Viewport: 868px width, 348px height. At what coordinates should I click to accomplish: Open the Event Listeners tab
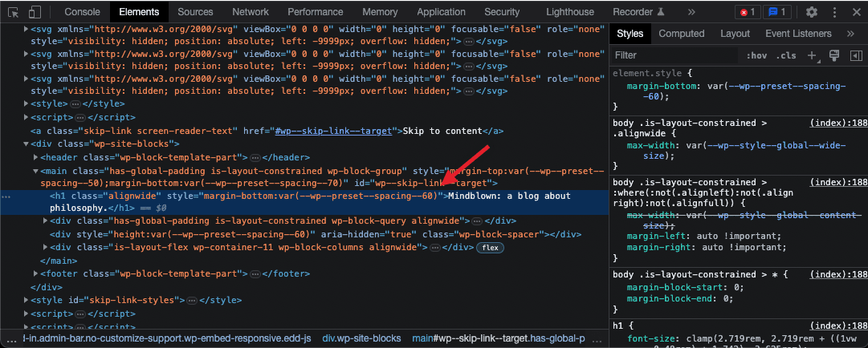pyautogui.click(x=798, y=34)
